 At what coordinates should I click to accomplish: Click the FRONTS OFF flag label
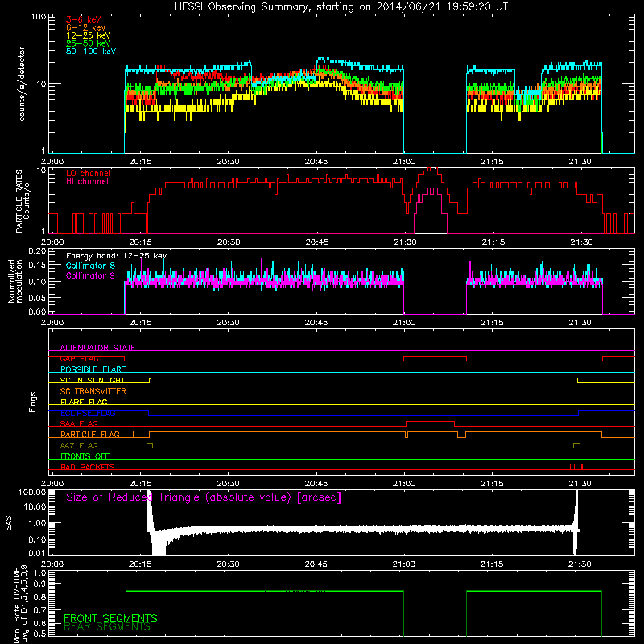pyautogui.click(x=85, y=456)
